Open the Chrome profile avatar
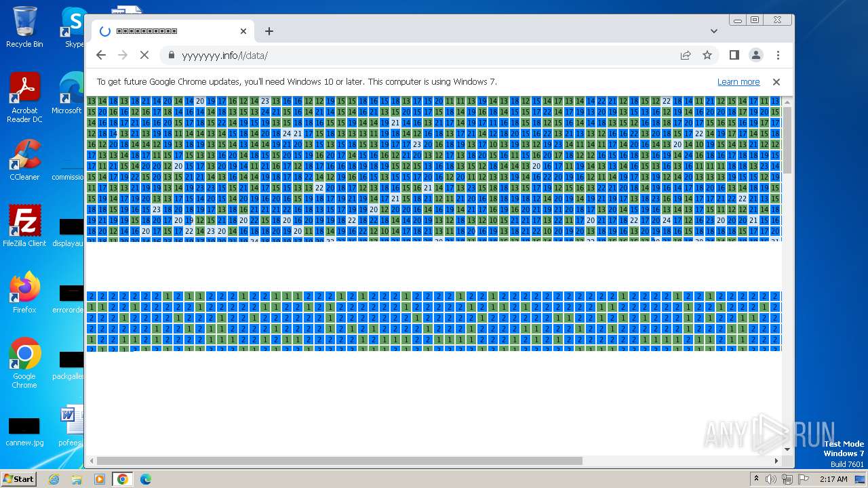This screenshot has height=488, width=868. (755, 55)
